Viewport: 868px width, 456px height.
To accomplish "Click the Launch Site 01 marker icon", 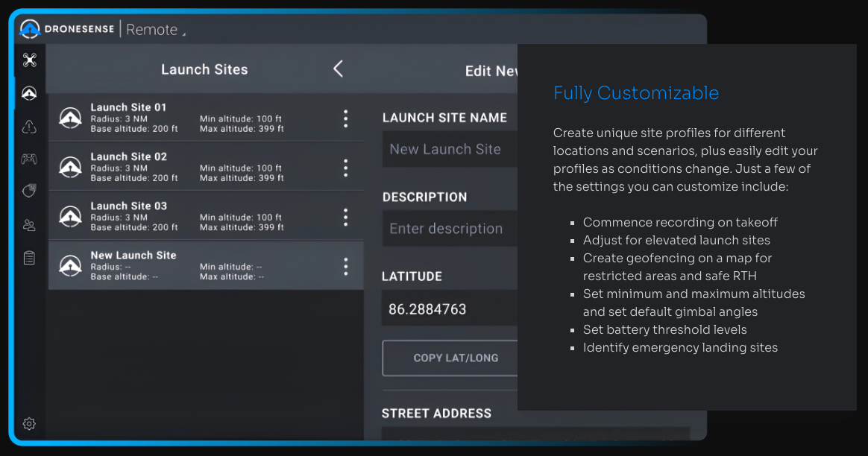I will 70,117.
